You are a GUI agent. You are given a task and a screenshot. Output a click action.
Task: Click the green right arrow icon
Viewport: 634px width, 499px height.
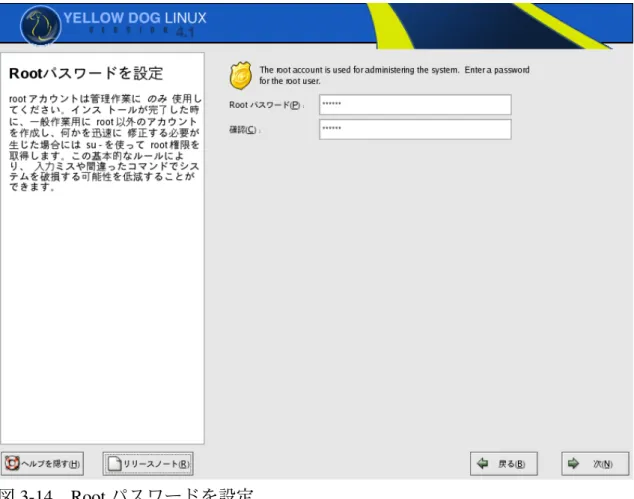[573, 463]
